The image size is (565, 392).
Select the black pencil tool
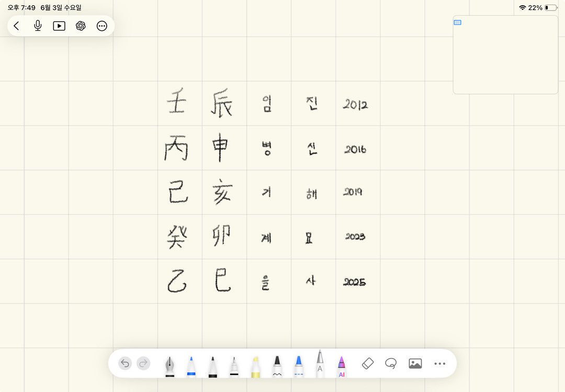coord(212,366)
